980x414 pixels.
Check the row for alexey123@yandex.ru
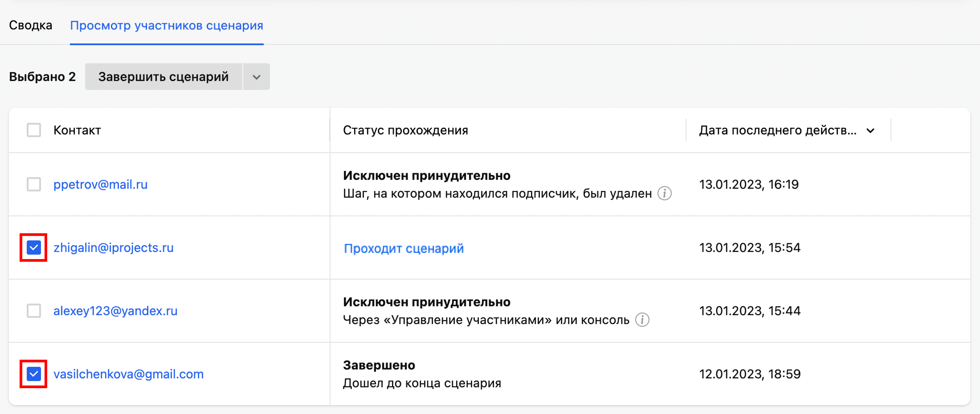(x=33, y=311)
